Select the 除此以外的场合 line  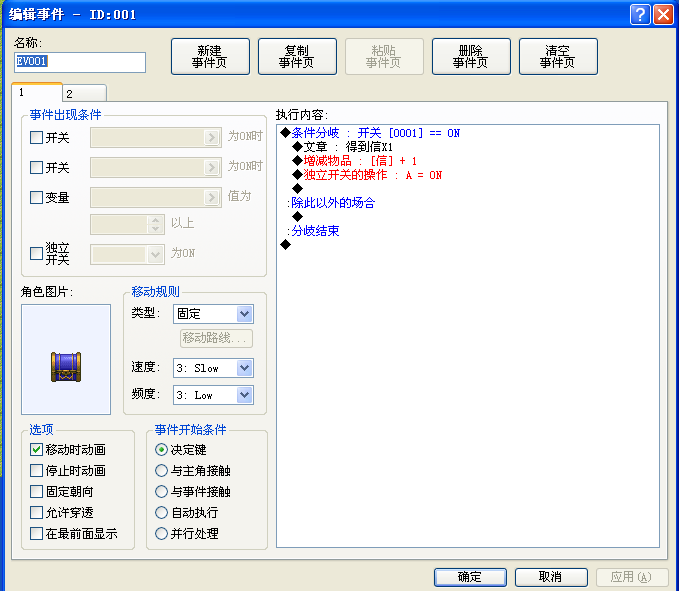(x=331, y=203)
